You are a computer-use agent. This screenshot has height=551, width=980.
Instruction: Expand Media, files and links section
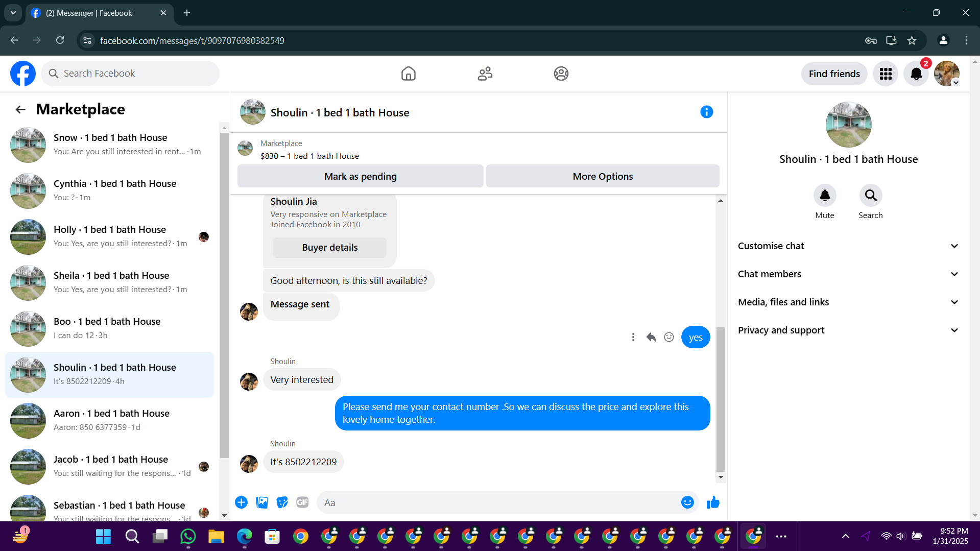tap(848, 302)
